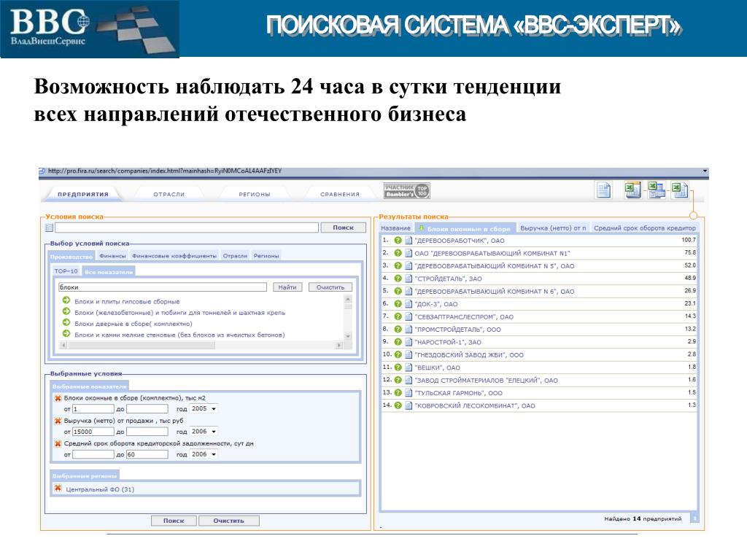The width and height of the screenshot is (747, 560).
Task: Open "ГНЕЗДОВСКИЙ ЗАВОД ЖБИ", ООО entry
Action: 469,355
